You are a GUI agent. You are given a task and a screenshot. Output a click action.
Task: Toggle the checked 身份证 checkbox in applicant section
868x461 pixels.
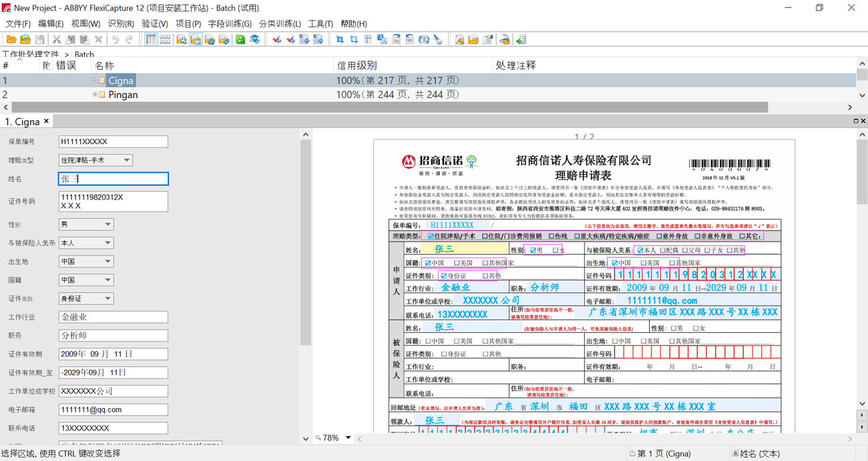(x=443, y=276)
